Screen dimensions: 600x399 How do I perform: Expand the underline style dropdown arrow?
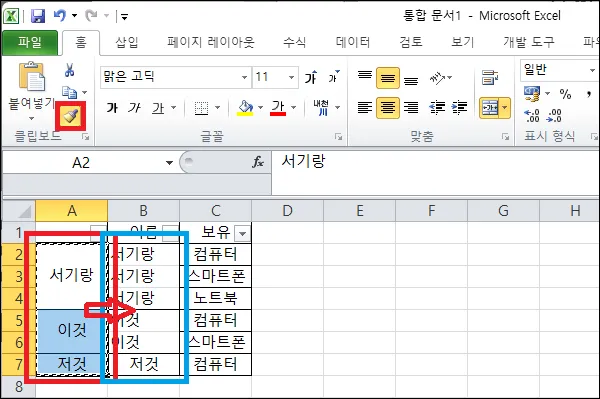(x=173, y=108)
